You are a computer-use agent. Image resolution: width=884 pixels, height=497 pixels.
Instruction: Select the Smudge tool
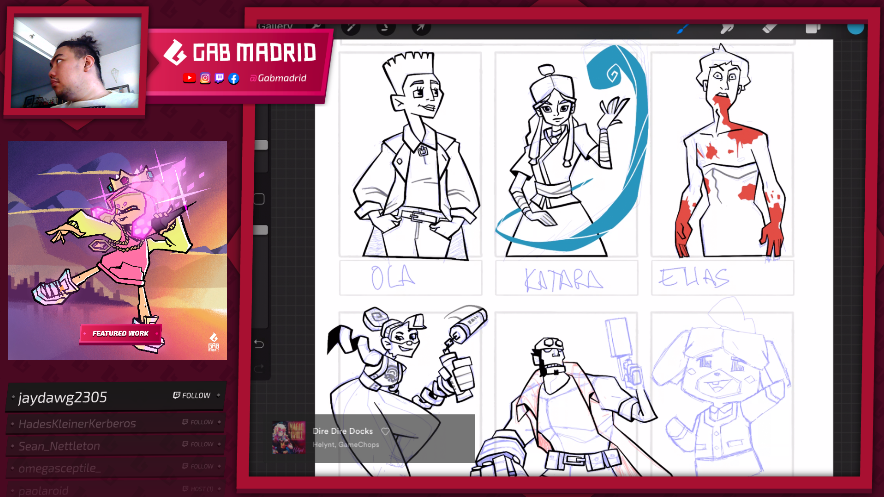727,28
